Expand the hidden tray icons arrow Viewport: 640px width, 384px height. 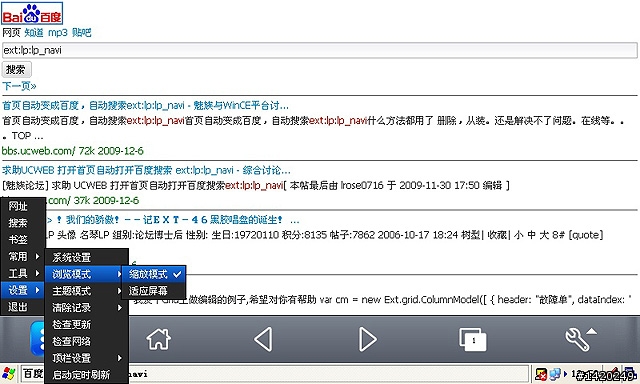565,374
